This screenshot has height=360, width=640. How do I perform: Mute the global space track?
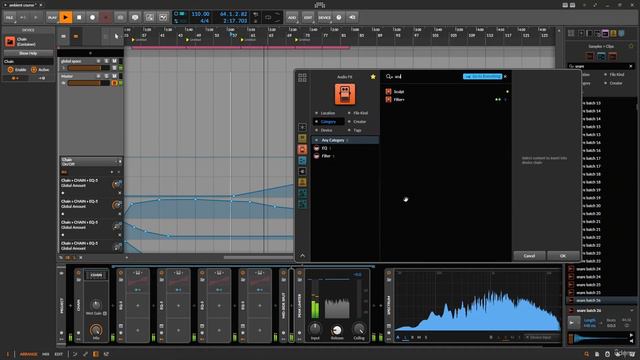tap(115, 61)
